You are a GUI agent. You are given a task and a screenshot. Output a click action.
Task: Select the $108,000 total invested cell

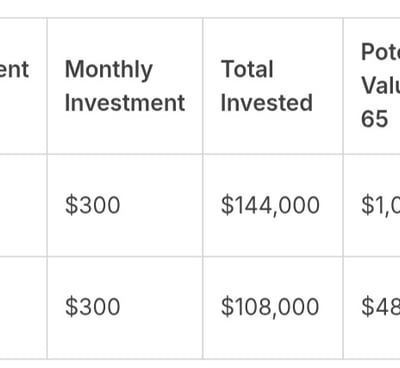[x=270, y=307]
